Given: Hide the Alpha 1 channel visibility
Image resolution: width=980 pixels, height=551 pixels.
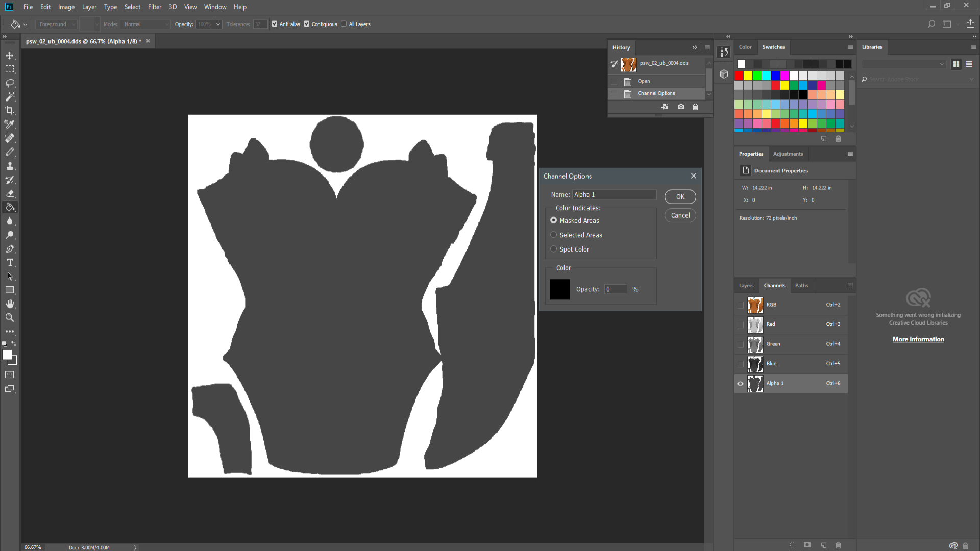Looking at the screenshot, I should tap(741, 383).
